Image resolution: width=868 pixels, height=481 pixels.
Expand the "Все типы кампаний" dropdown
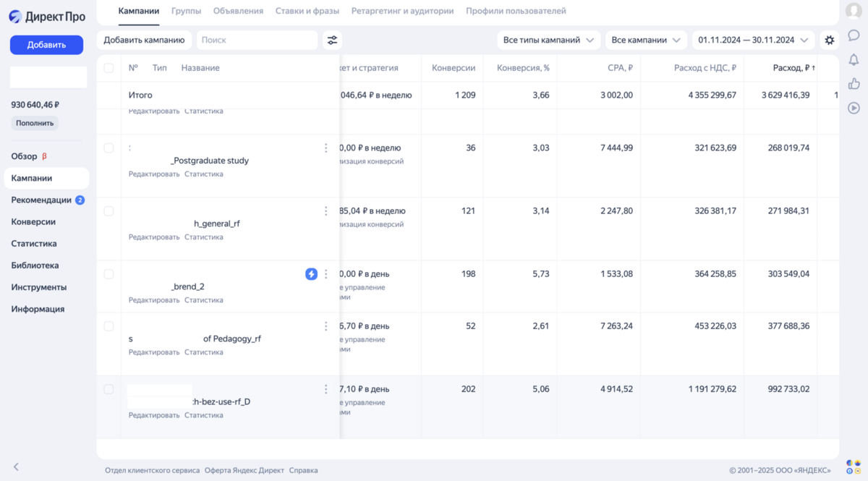(x=548, y=41)
